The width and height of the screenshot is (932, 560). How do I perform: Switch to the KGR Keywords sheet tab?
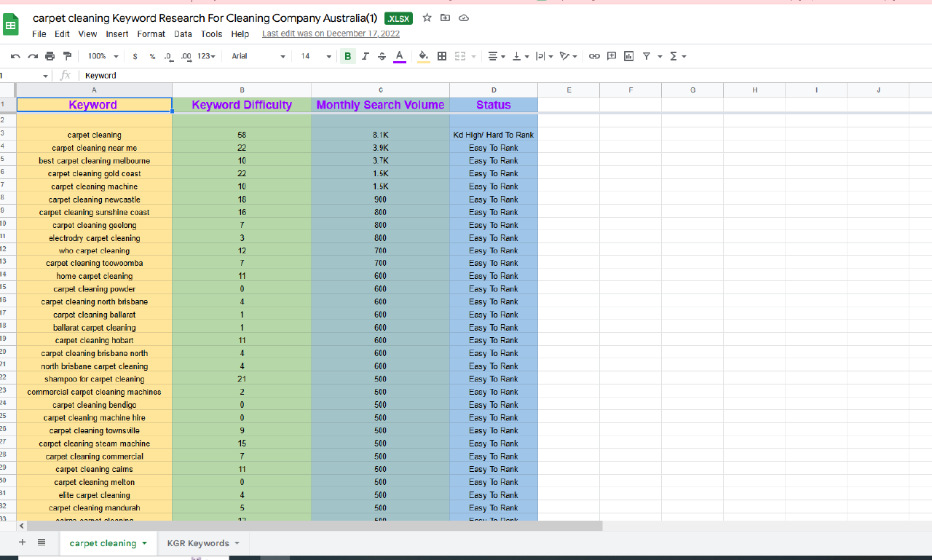click(198, 543)
